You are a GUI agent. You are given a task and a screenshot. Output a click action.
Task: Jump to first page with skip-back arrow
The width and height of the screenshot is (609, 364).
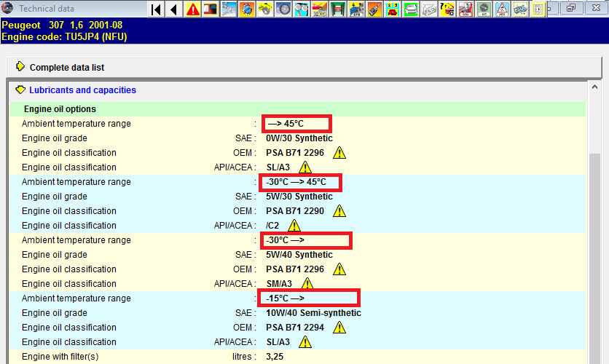pyautogui.click(x=156, y=9)
